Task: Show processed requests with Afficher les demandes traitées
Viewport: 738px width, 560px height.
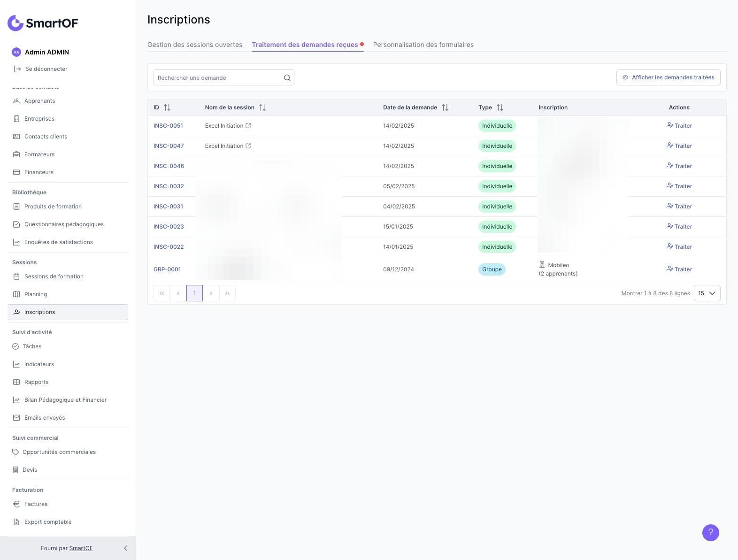Action: (x=669, y=77)
